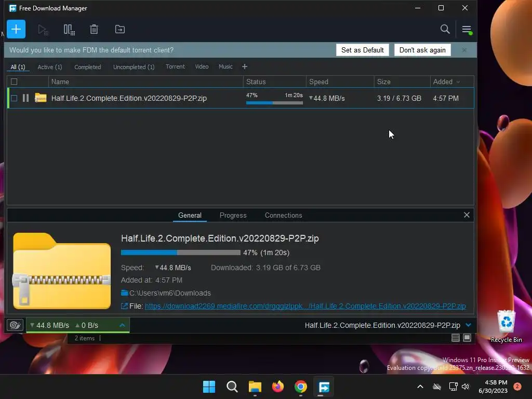Open the 4:58 PM taskbar clock
The height and width of the screenshot is (399, 532).
click(493, 387)
